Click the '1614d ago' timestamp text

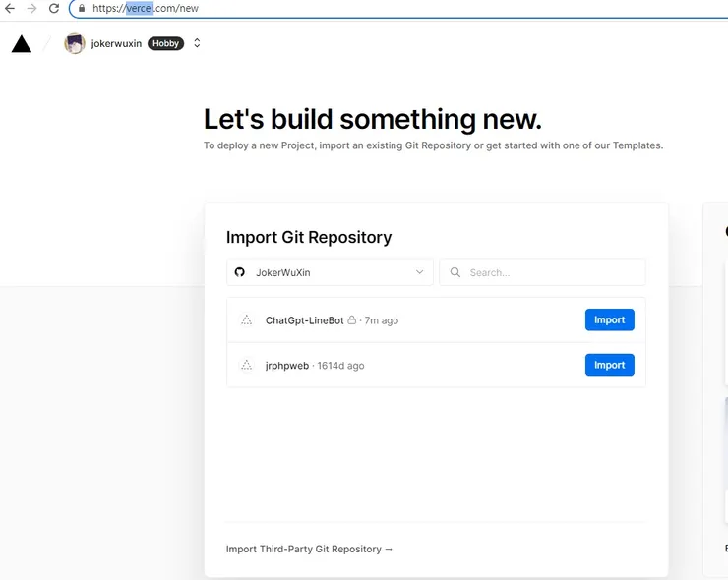click(340, 366)
